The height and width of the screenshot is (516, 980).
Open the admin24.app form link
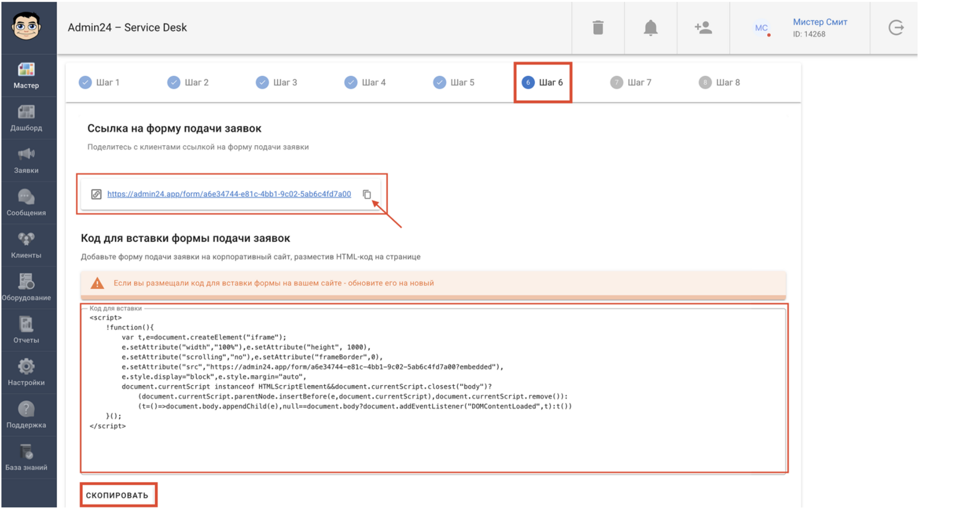pos(229,194)
